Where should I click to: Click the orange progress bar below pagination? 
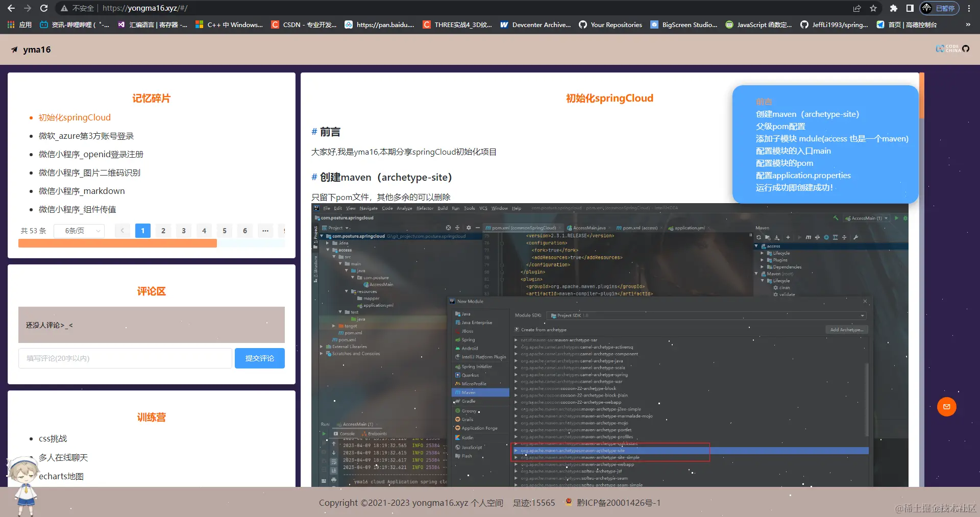pyautogui.click(x=117, y=243)
